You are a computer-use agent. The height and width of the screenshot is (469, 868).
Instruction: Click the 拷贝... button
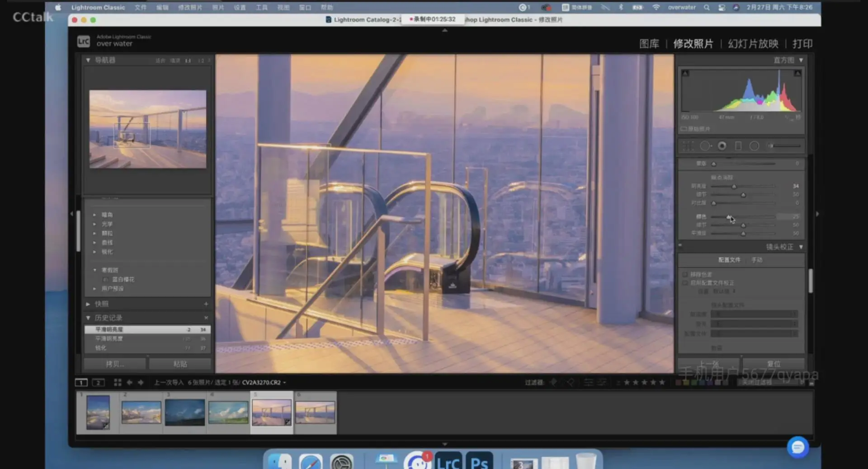click(115, 364)
